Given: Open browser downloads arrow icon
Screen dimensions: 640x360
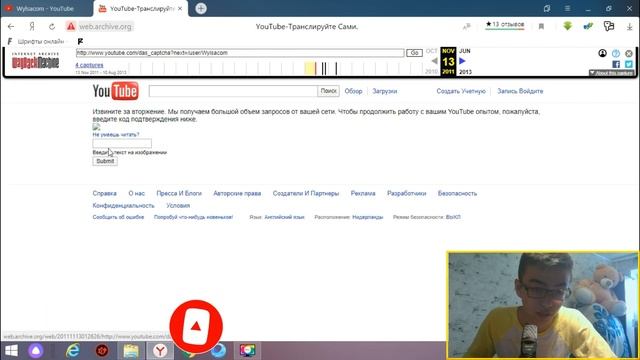Looking at the screenshot, I should (629, 27).
